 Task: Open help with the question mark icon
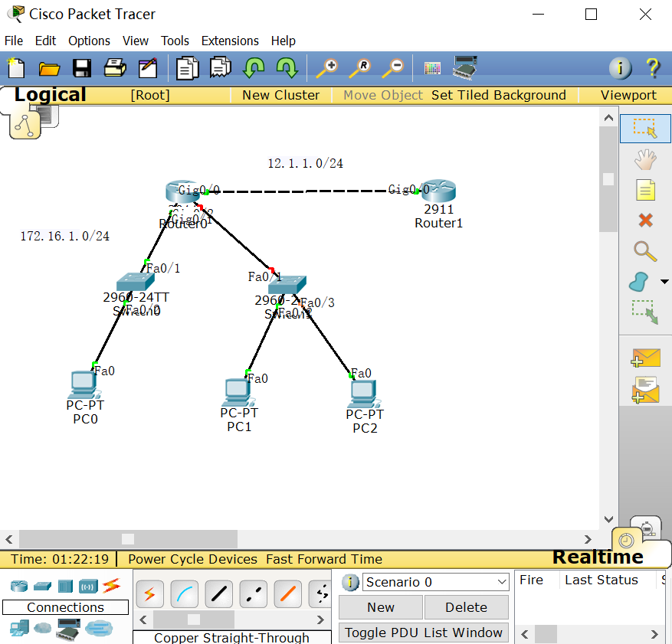(653, 67)
